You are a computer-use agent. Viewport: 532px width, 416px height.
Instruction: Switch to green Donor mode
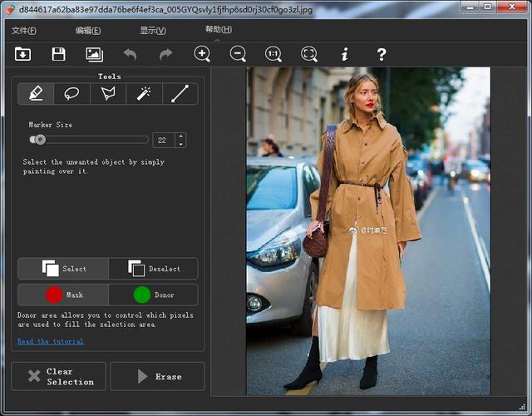pos(153,295)
